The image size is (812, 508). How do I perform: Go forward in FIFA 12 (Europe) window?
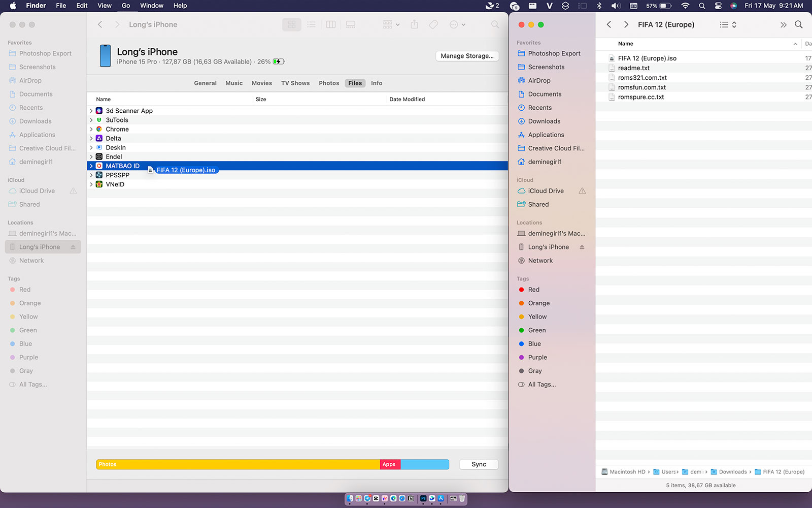tap(626, 24)
